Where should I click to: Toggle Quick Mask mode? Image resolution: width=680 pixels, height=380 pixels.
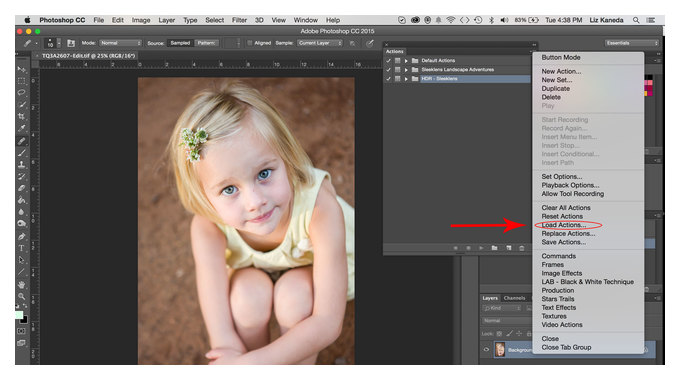[x=21, y=331]
